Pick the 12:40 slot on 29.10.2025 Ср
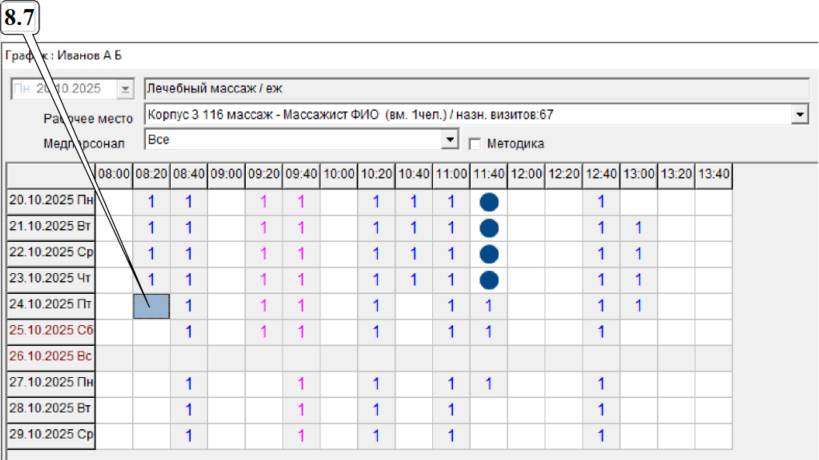The image size is (819, 460). pyautogui.click(x=601, y=435)
